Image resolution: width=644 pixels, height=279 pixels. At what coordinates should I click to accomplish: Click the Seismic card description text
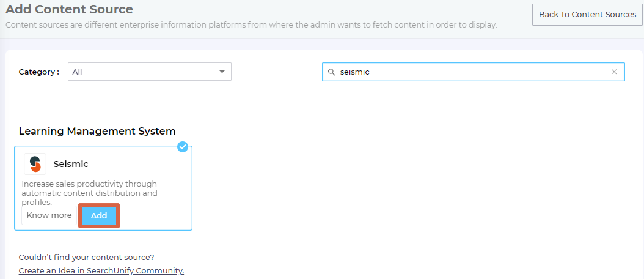point(89,193)
